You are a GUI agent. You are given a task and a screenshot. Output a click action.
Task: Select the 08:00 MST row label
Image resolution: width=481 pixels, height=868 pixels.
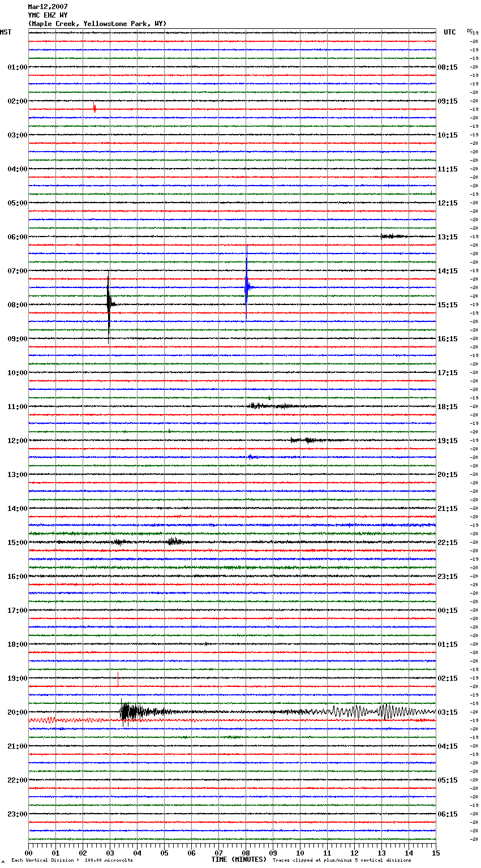(x=17, y=305)
